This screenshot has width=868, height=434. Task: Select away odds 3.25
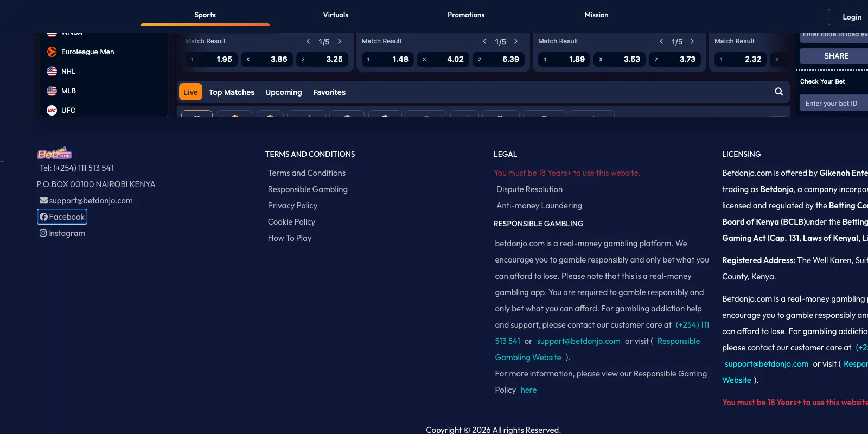point(322,59)
